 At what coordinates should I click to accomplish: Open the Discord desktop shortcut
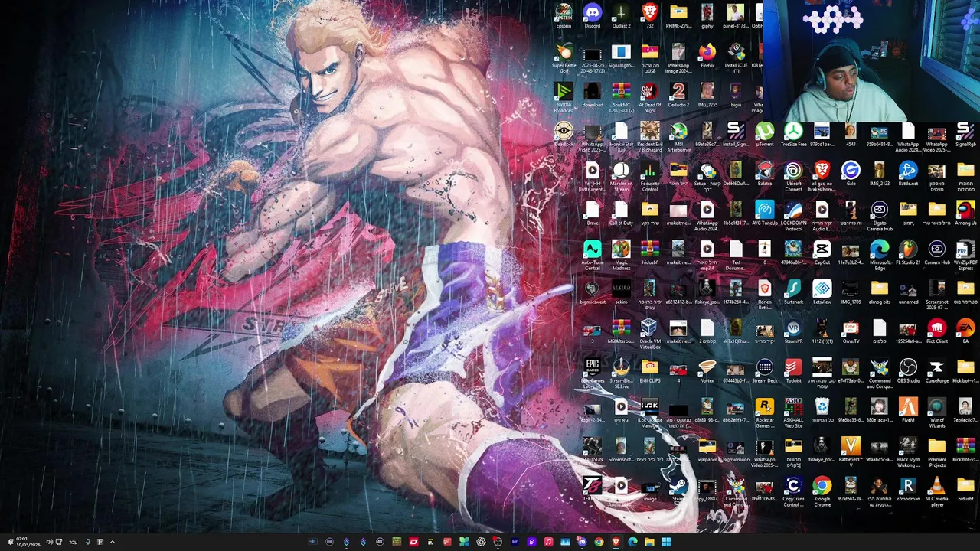(592, 15)
